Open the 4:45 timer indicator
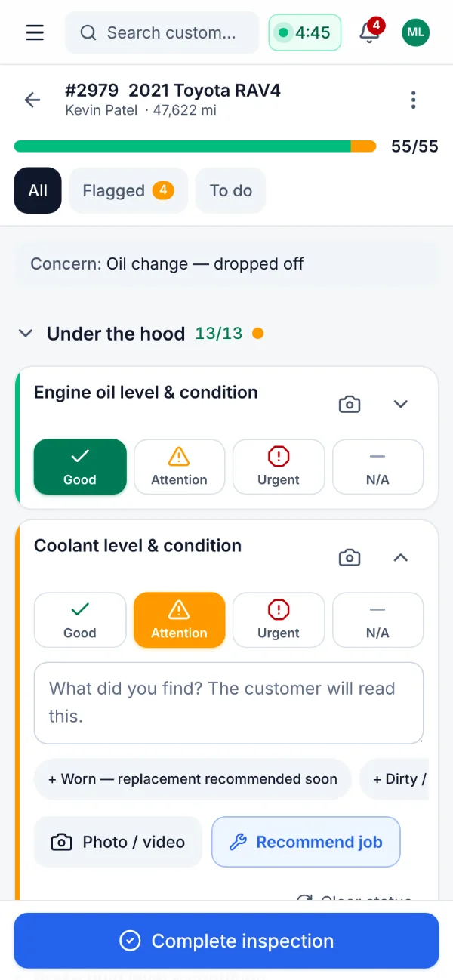The image size is (453, 980). (305, 32)
